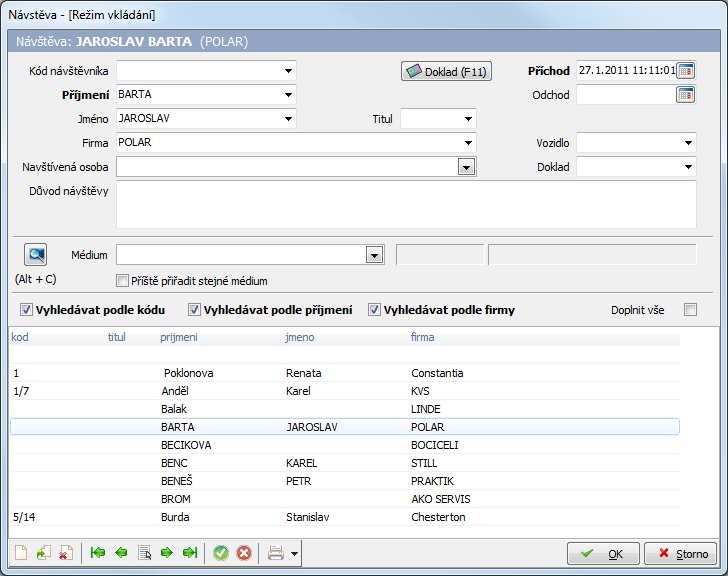Click the Renata jmeno cell

pos(304,373)
